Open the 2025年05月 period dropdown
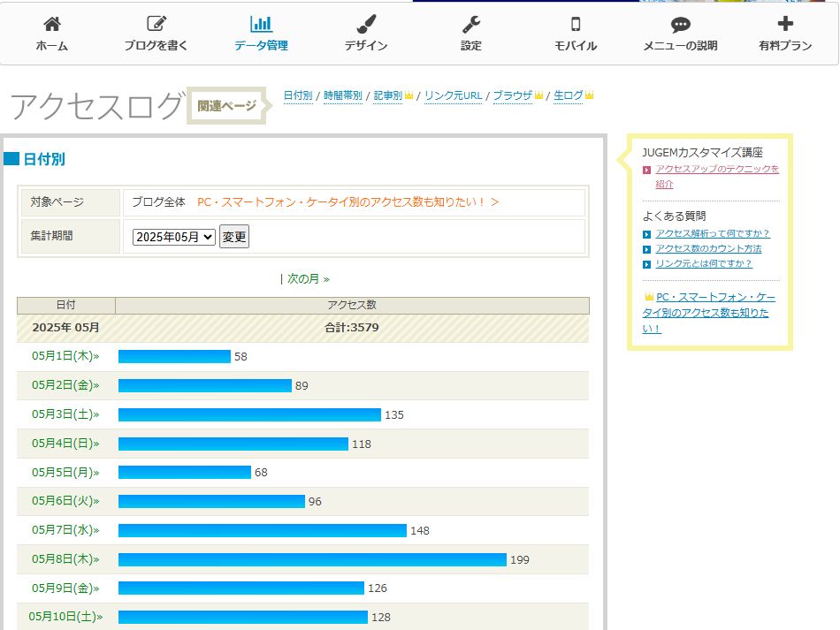This screenshot has height=630, width=840. coord(173,237)
